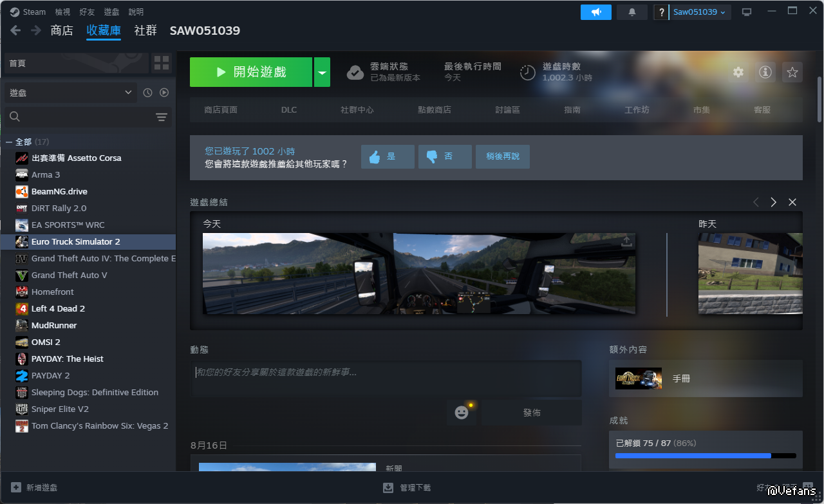The image size is (824, 504).
Task: Collapse the 全部 games list
Action: click(8, 142)
